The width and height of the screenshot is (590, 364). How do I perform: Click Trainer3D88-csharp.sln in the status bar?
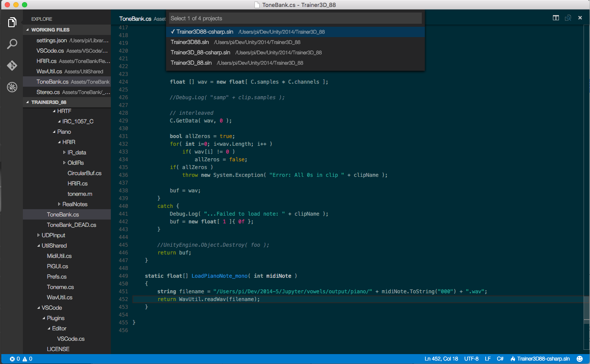click(543, 359)
